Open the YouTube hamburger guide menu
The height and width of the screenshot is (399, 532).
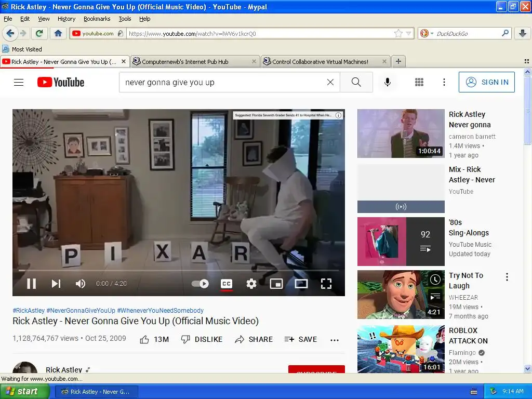[19, 82]
